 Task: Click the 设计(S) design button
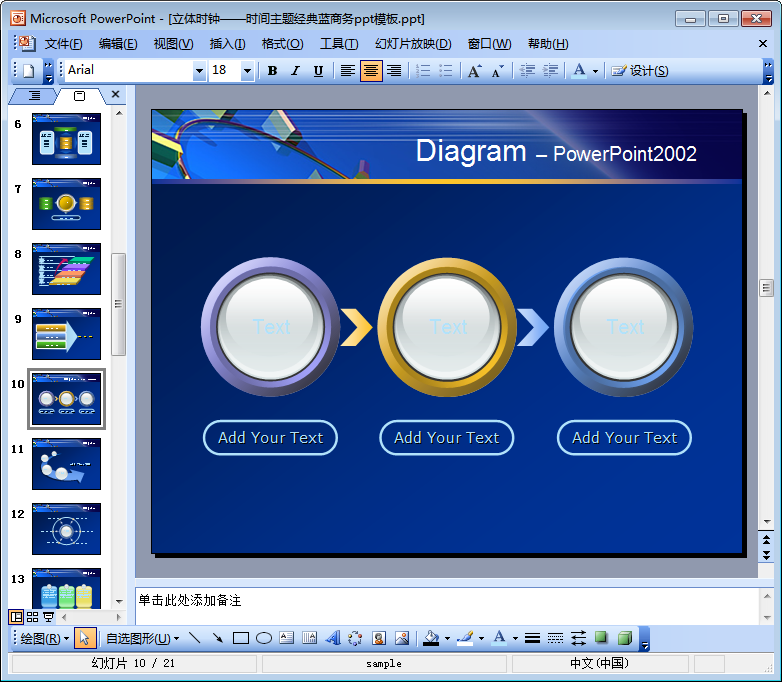click(640, 70)
